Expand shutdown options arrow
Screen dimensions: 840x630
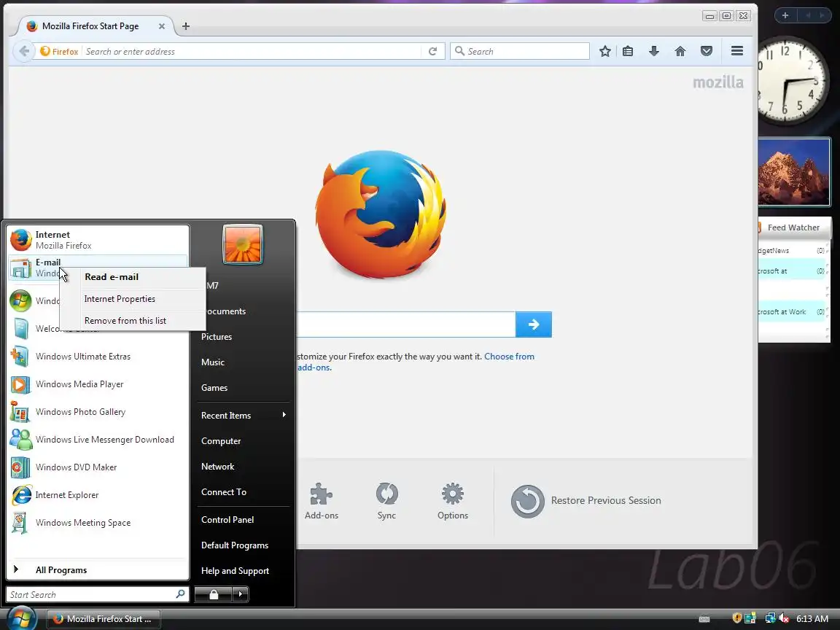pos(240,595)
